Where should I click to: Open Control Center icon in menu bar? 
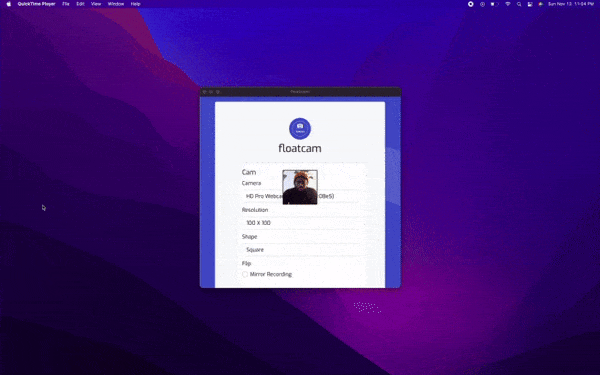[530, 4]
